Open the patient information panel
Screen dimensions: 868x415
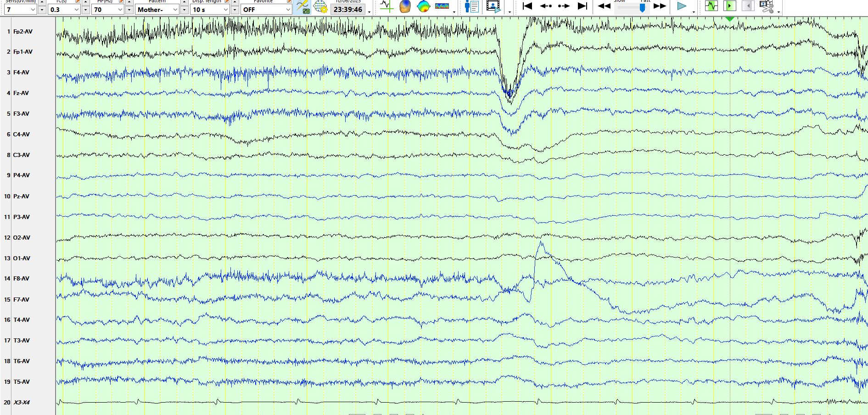pos(471,6)
